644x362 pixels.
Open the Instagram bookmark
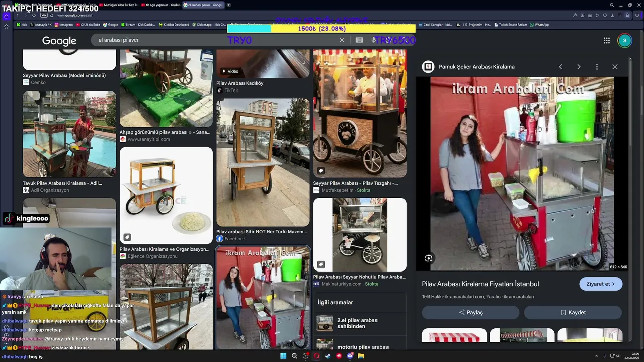(64, 25)
